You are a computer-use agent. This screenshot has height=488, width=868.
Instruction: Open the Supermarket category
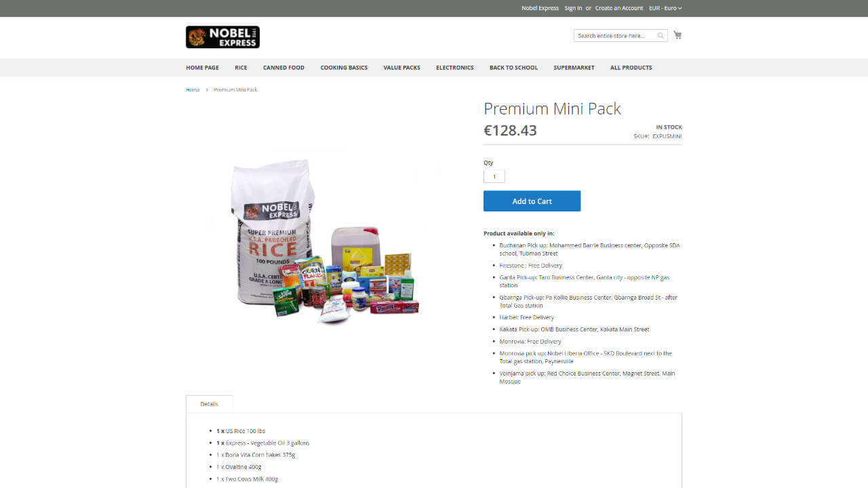[x=574, y=68]
